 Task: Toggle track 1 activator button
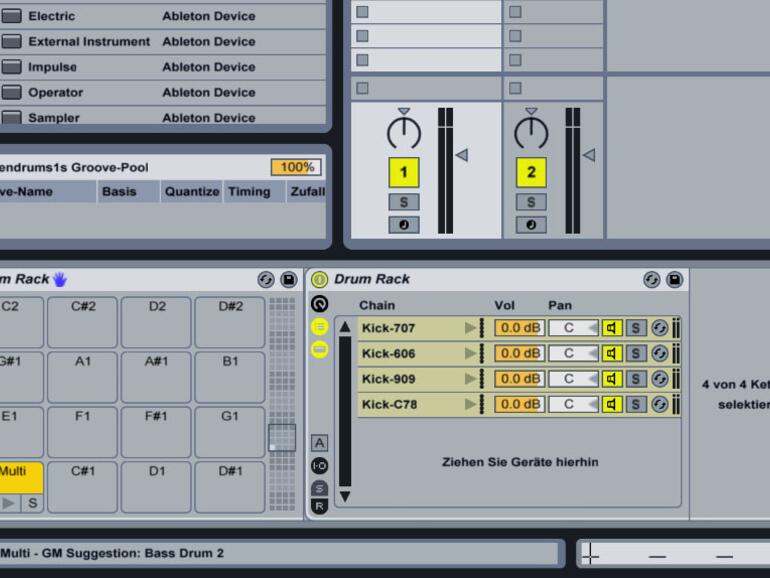(404, 172)
